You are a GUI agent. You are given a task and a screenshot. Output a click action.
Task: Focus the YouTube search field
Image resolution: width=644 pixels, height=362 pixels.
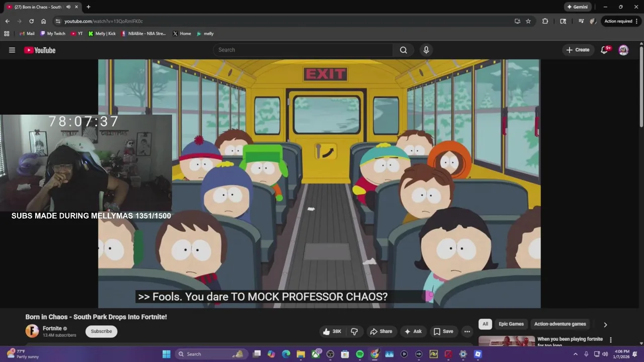pyautogui.click(x=303, y=50)
